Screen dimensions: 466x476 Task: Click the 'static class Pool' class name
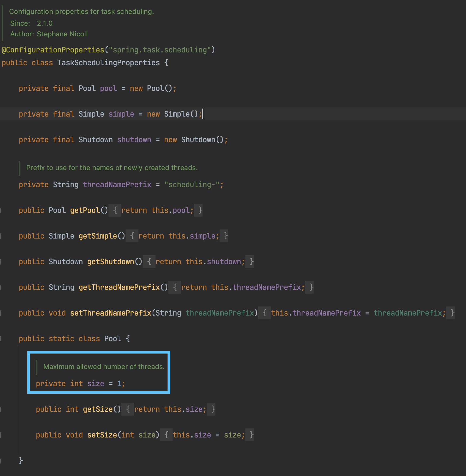(x=113, y=339)
